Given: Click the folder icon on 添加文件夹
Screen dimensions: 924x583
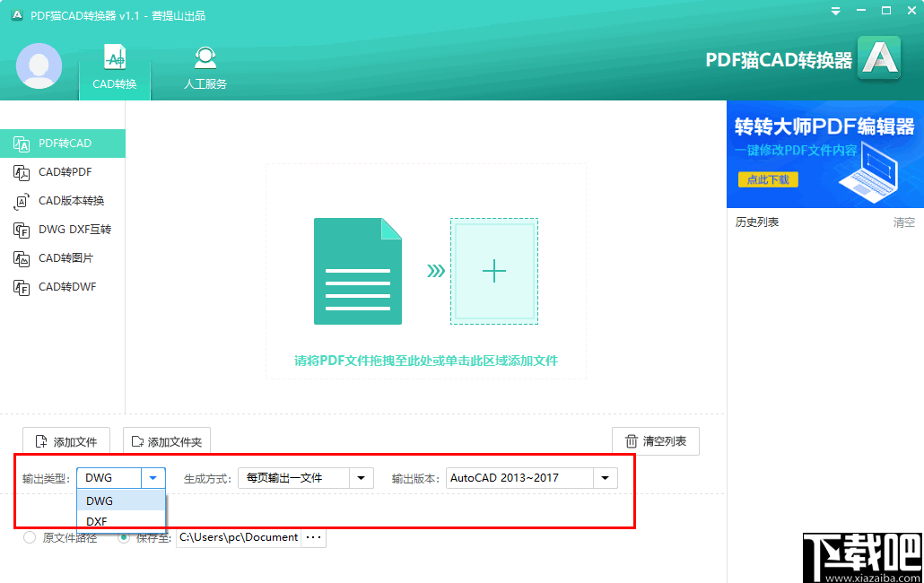Looking at the screenshot, I should pos(137,439).
